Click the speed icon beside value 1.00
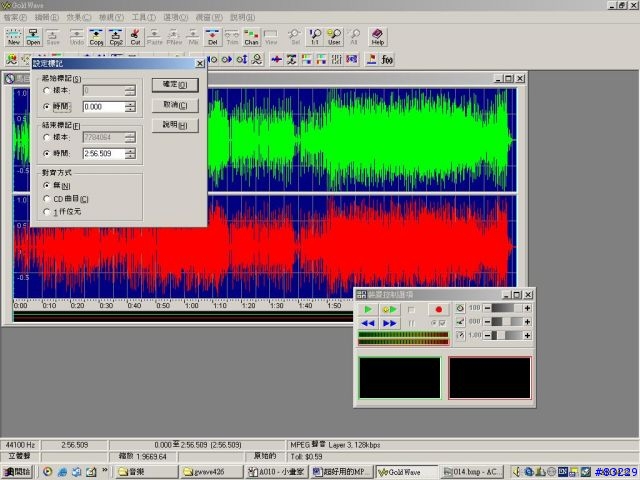The width and height of the screenshot is (640, 480). (x=460, y=335)
